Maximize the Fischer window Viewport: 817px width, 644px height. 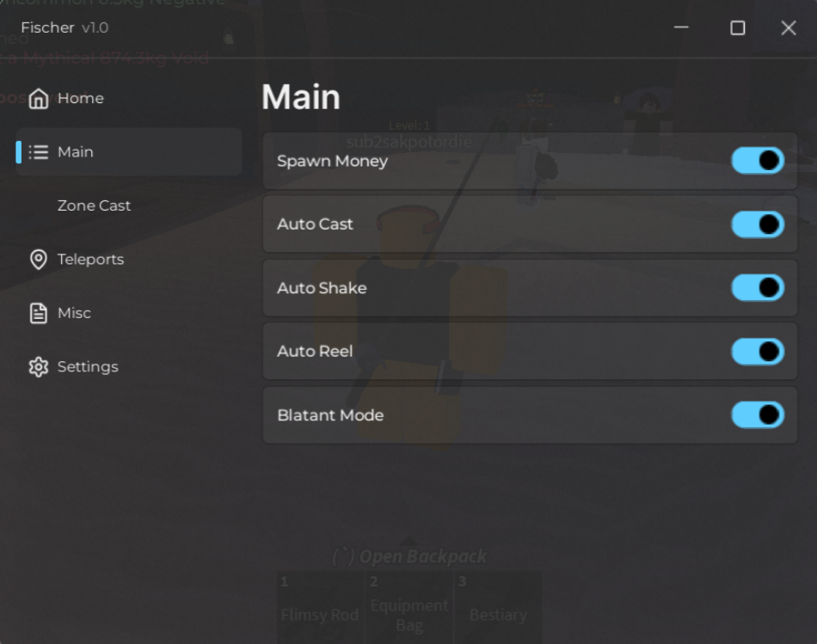click(737, 28)
